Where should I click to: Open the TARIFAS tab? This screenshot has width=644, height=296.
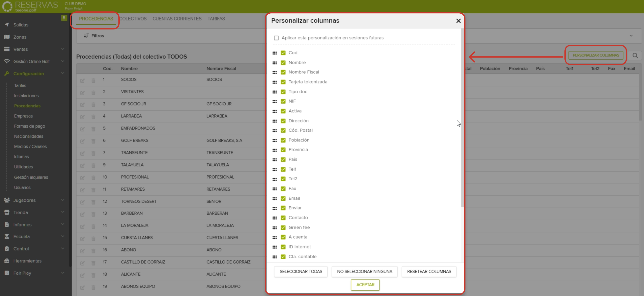point(216,19)
